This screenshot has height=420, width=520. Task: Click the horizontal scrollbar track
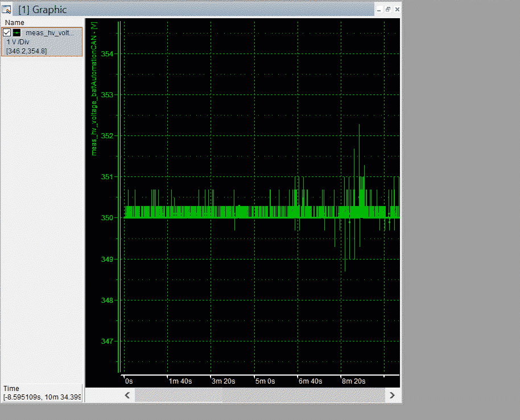coord(259,395)
